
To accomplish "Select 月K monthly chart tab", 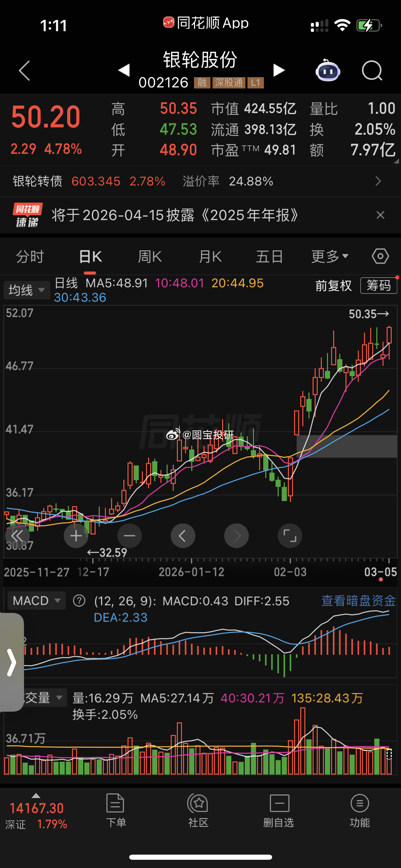I will (210, 256).
